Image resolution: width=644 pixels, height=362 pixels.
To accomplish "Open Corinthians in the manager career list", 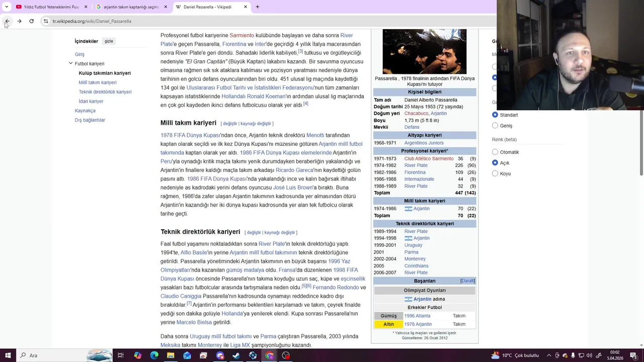I will tap(417, 266).
